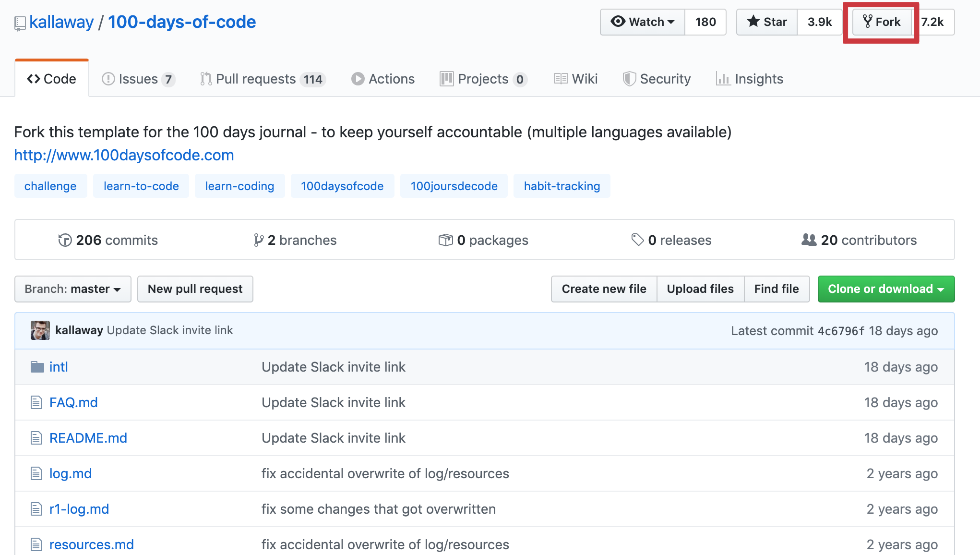Click the Projects board icon
The image size is (980, 555).
pos(446,79)
